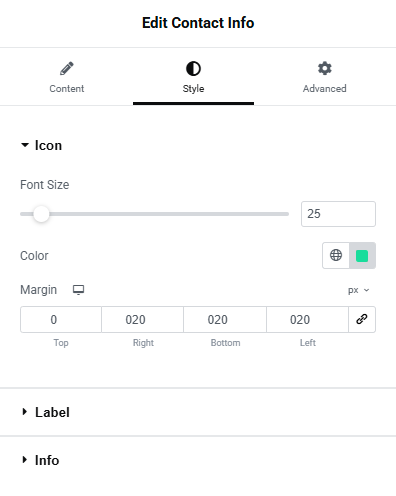Click the desktop responsive icon beside Margin
The image size is (396, 496).
click(79, 290)
